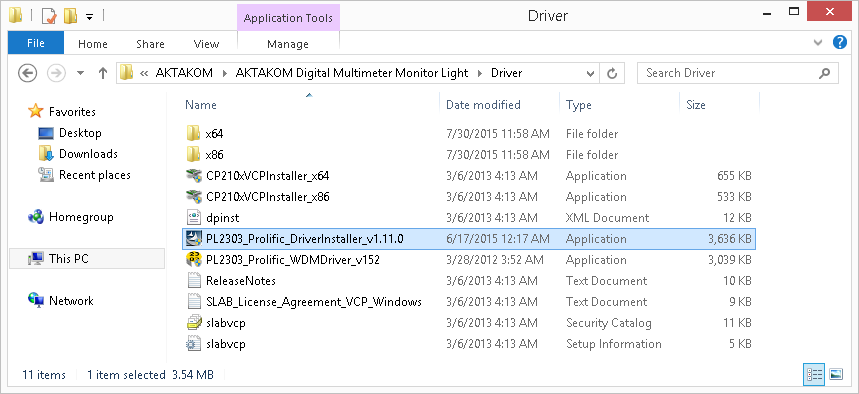Click the magnifier in Search Driver box
The image size is (859, 394).
(824, 73)
